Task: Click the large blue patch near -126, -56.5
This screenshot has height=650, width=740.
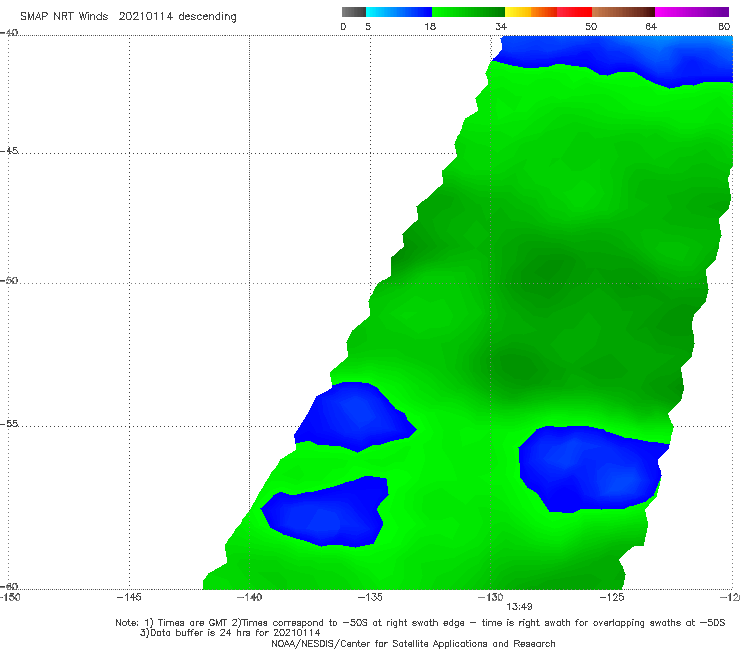Action: point(592,469)
